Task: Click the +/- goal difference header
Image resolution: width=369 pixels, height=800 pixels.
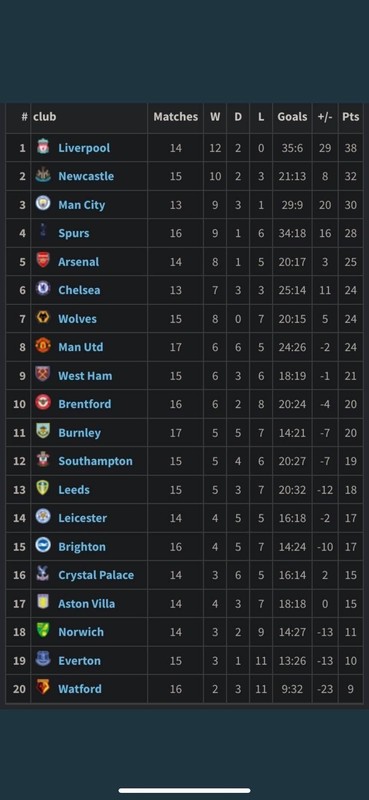Action: (x=325, y=116)
